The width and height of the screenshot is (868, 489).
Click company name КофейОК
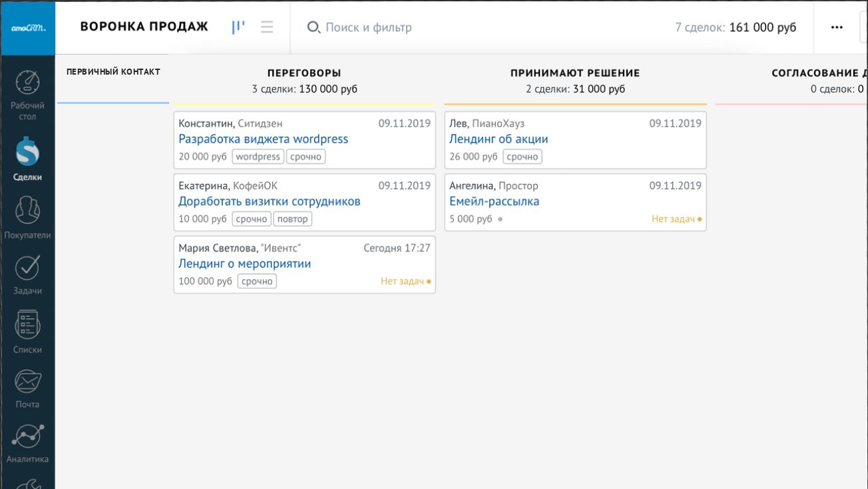coord(256,185)
